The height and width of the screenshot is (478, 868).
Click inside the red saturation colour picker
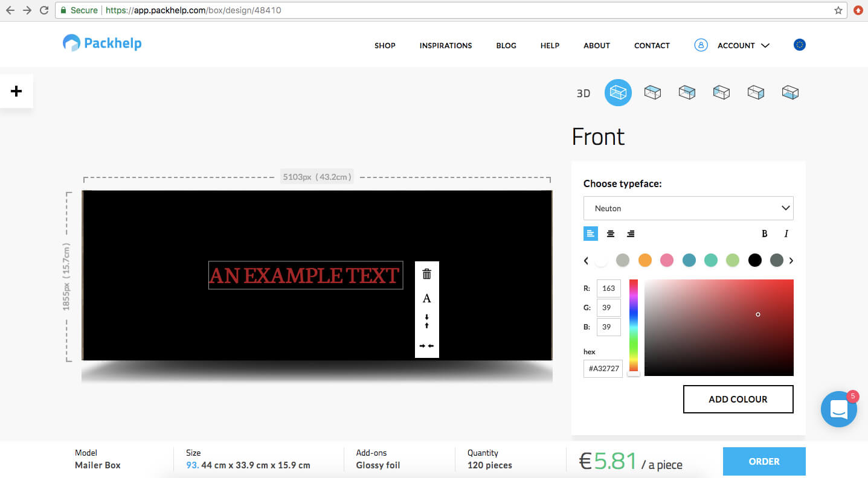(x=719, y=328)
